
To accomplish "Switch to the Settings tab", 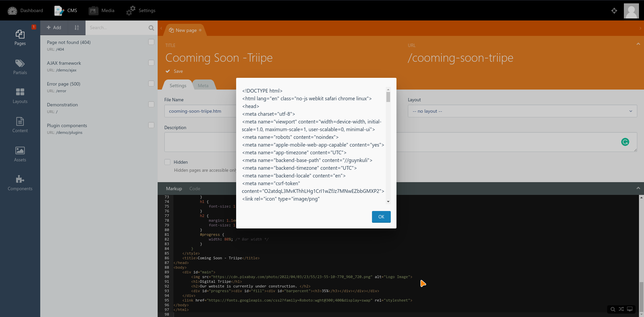I will (178, 86).
